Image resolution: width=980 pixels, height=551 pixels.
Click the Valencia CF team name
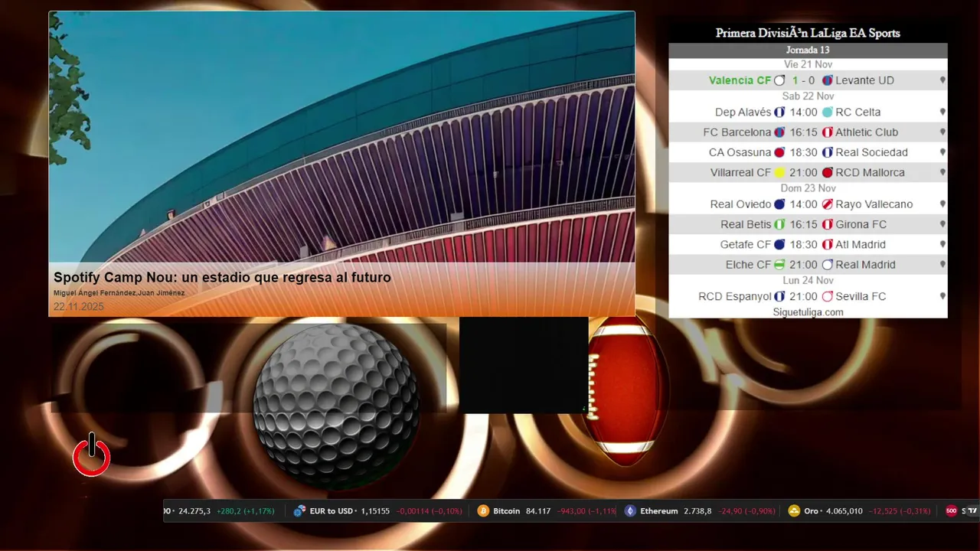pyautogui.click(x=740, y=80)
